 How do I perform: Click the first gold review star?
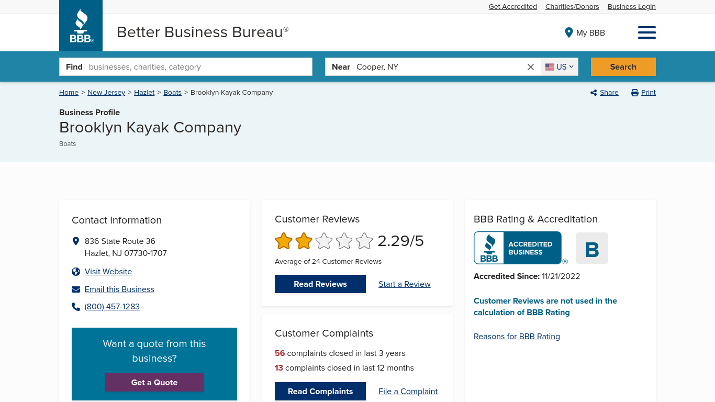coord(284,241)
